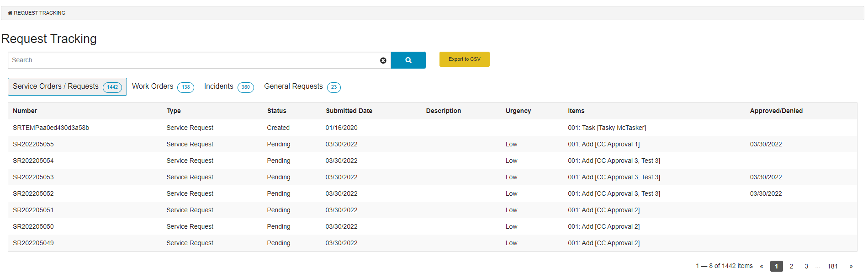The width and height of the screenshot is (868, 279).
Task: Go to the next page with the » arrow
Action: tap(851, 266)
